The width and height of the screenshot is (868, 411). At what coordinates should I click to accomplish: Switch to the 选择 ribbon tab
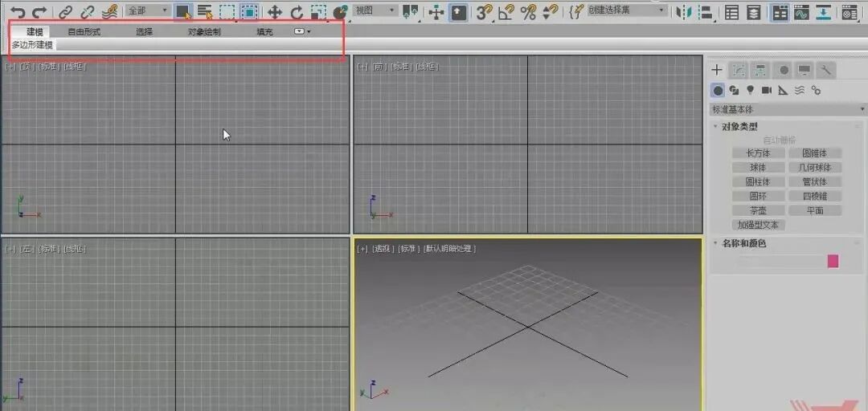coord(144,32)
